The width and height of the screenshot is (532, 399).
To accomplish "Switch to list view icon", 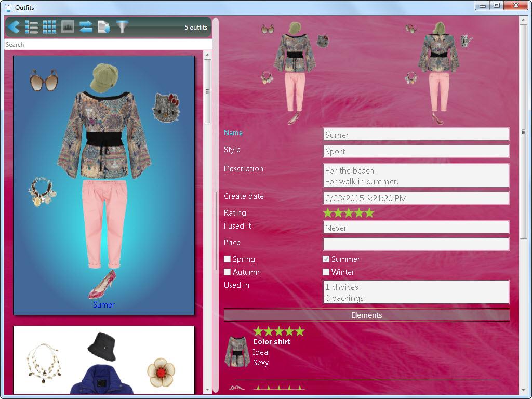I will tap(31, 27).
